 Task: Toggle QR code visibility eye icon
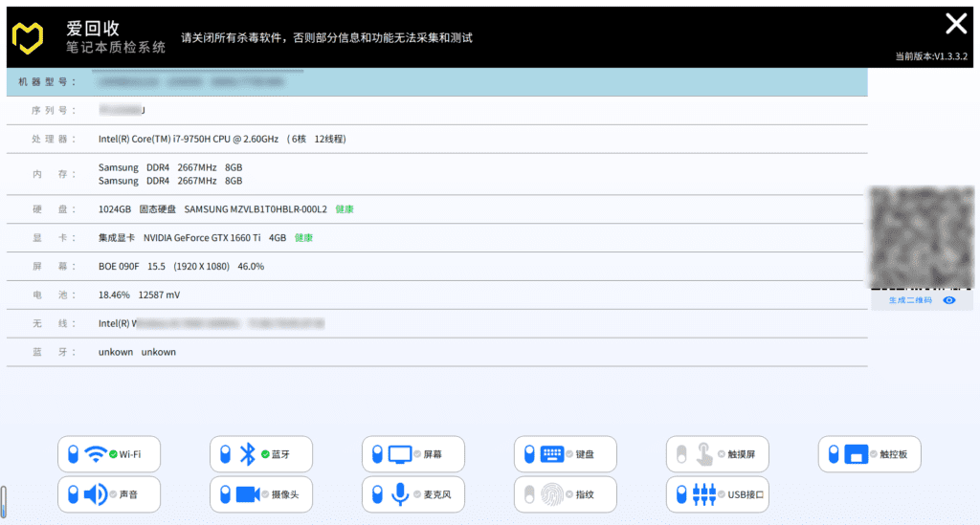point(948,300)
